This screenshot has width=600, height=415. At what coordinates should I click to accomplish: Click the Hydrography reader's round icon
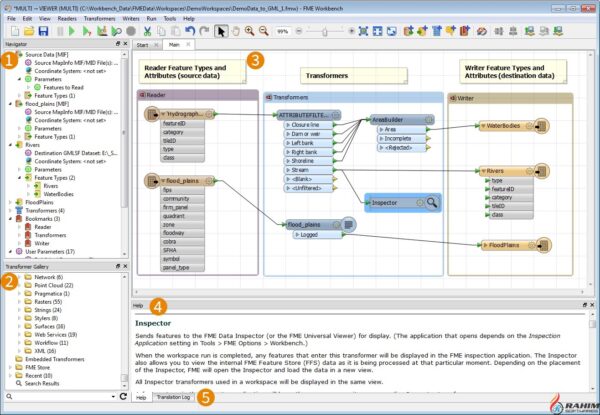tap(152, 114)
